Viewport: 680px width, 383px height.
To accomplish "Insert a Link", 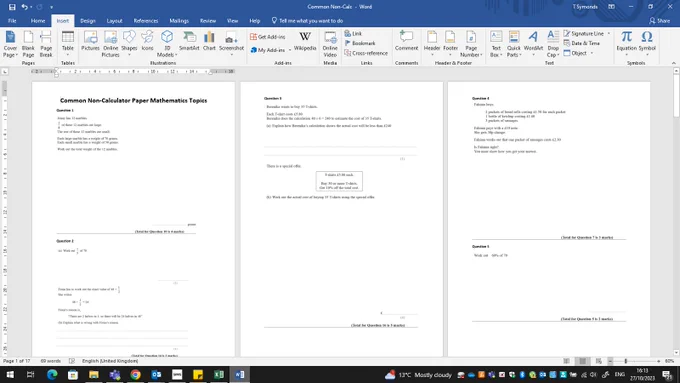I will [353, 33].
